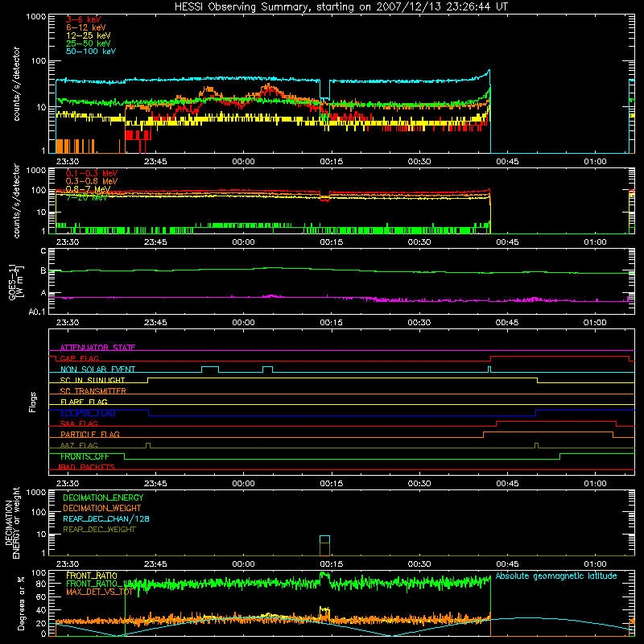Click the 01:00 tick label under the top panel
644x644 pixels.
pyautogui.click(x=595, y=162)
